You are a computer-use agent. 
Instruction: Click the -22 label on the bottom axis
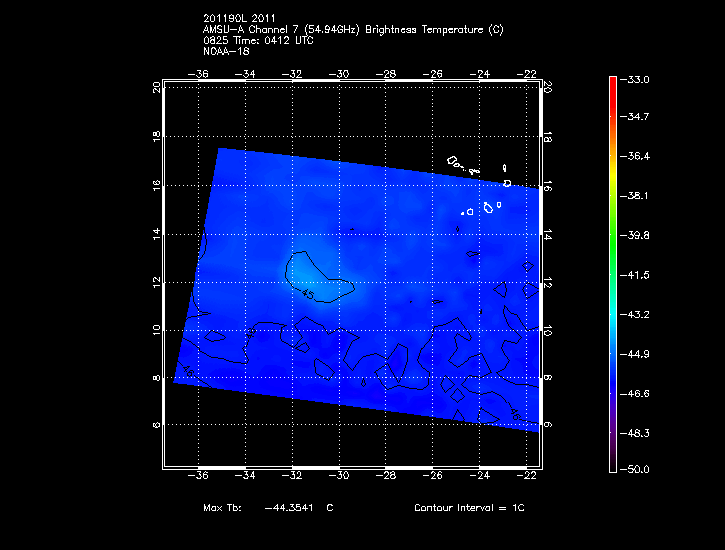[x=528, y=477]
